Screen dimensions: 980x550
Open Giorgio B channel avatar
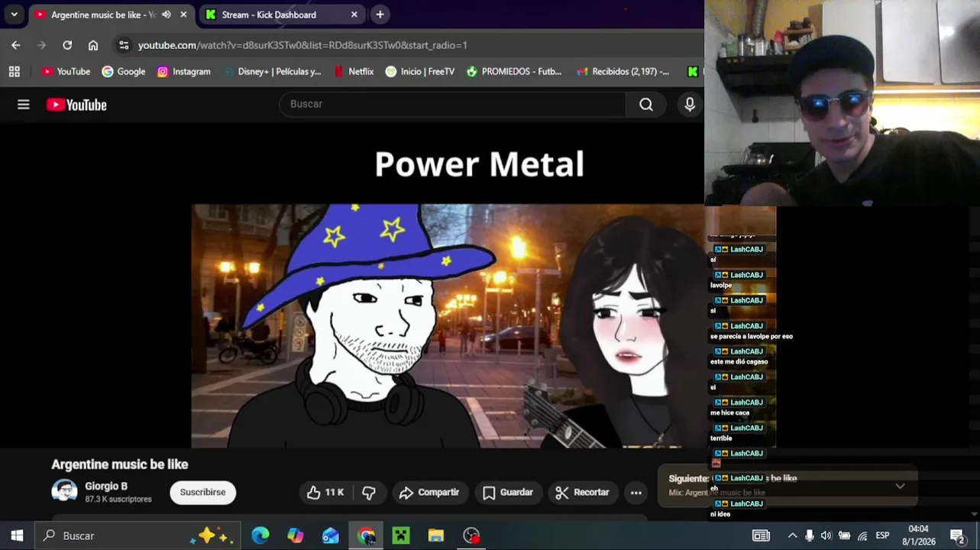click(x=64, y=492)
